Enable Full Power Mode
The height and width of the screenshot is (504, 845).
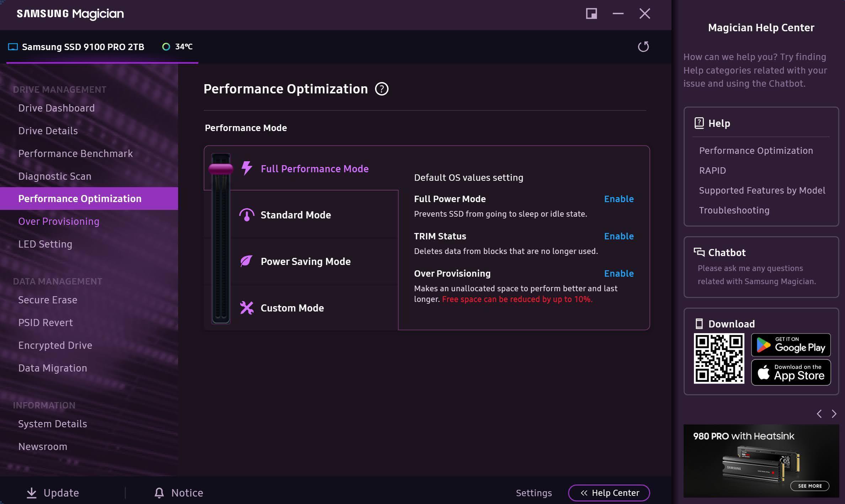(619, 199)
